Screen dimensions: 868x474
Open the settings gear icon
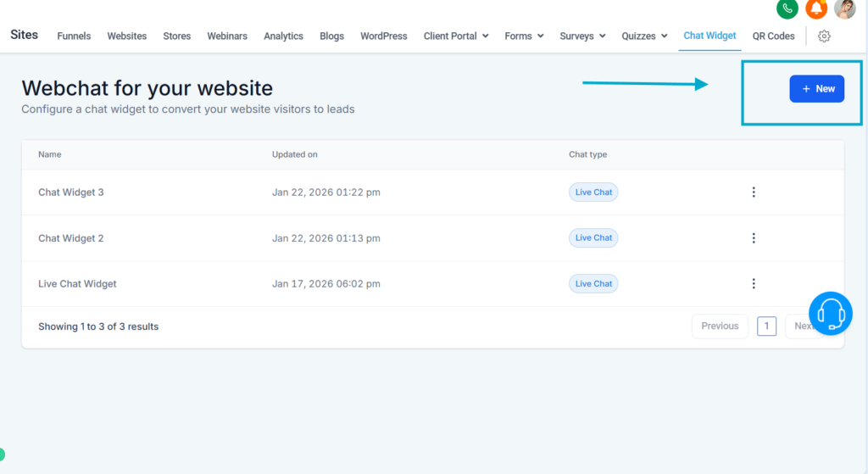[824, 36]
